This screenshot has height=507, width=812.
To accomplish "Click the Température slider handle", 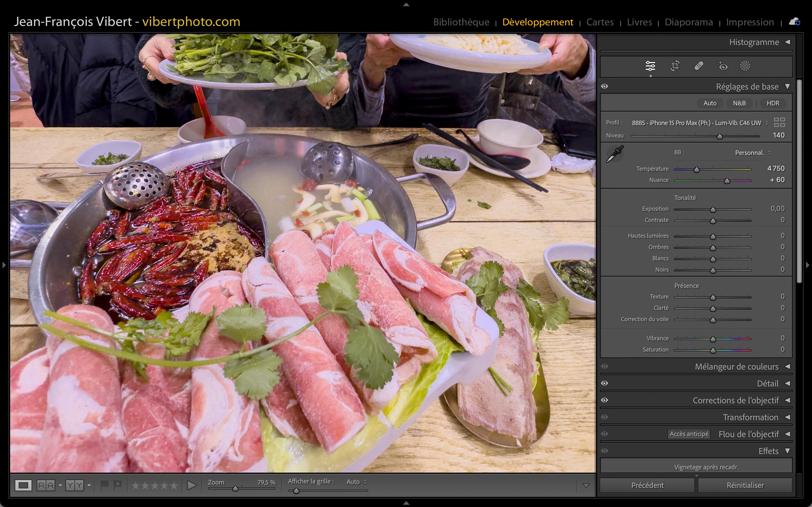I will coord(697,170).
